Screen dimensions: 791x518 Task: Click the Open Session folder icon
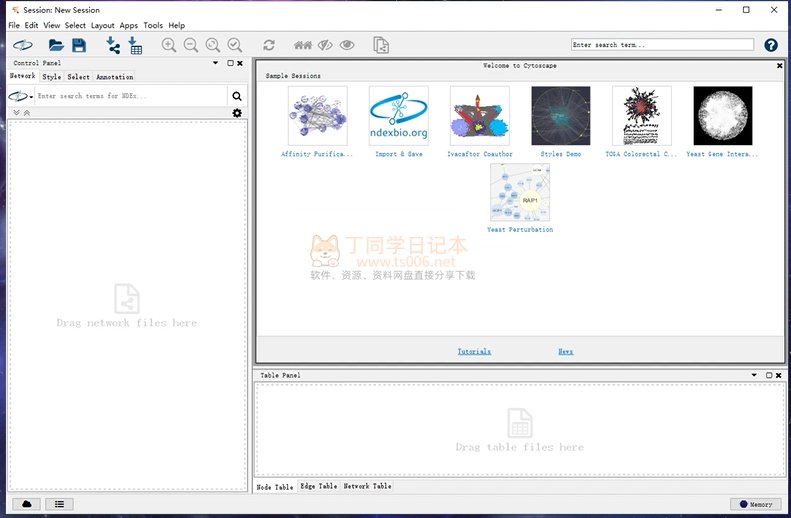tap(56, 45)
